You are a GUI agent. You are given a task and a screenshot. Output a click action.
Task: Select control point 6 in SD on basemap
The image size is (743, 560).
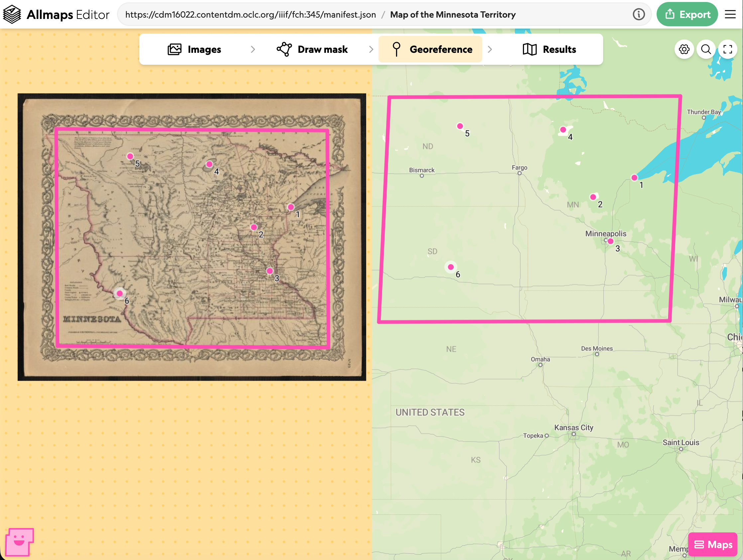point(451,267)
